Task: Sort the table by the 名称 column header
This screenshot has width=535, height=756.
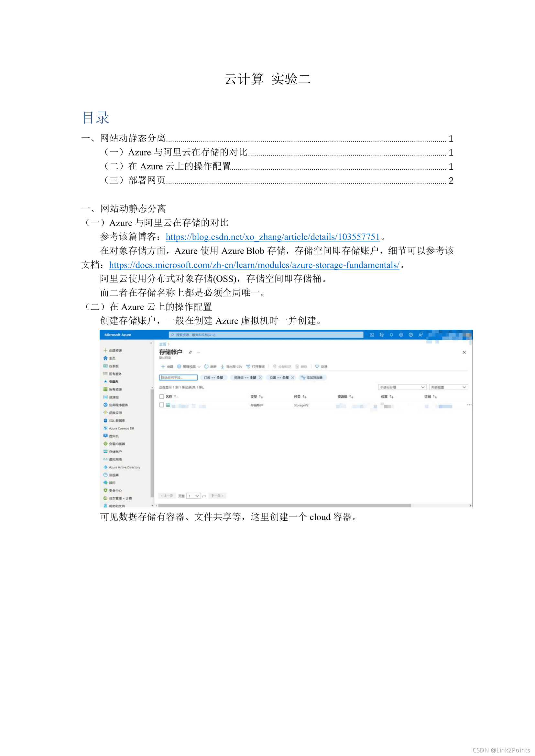Action: click(171, 397)
